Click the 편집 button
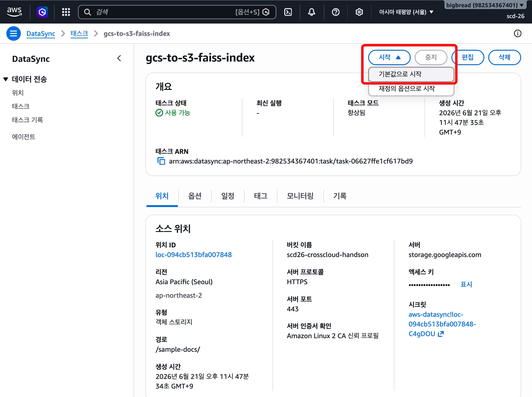 point(468,57)
